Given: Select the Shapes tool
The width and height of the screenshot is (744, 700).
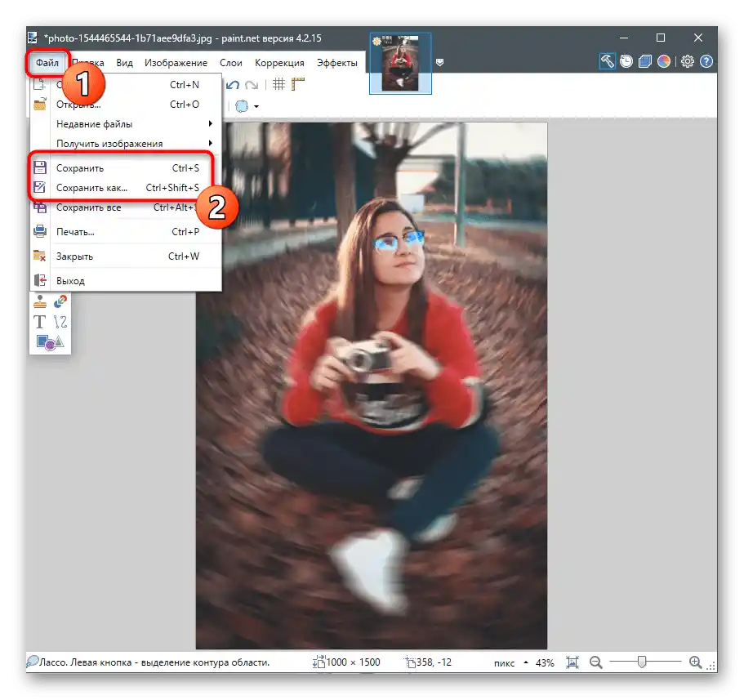Looking at the screenshot, I should pos(50,342).
